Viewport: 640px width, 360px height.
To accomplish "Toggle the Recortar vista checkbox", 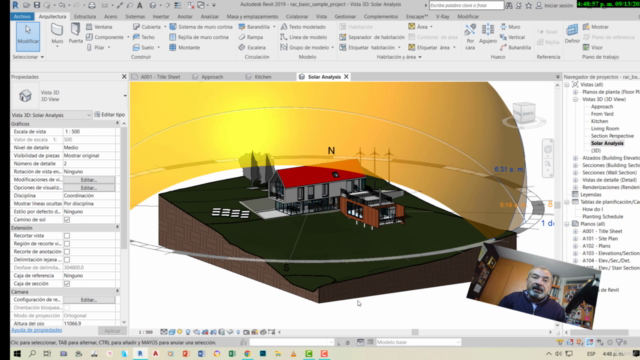I will [67, 236].
